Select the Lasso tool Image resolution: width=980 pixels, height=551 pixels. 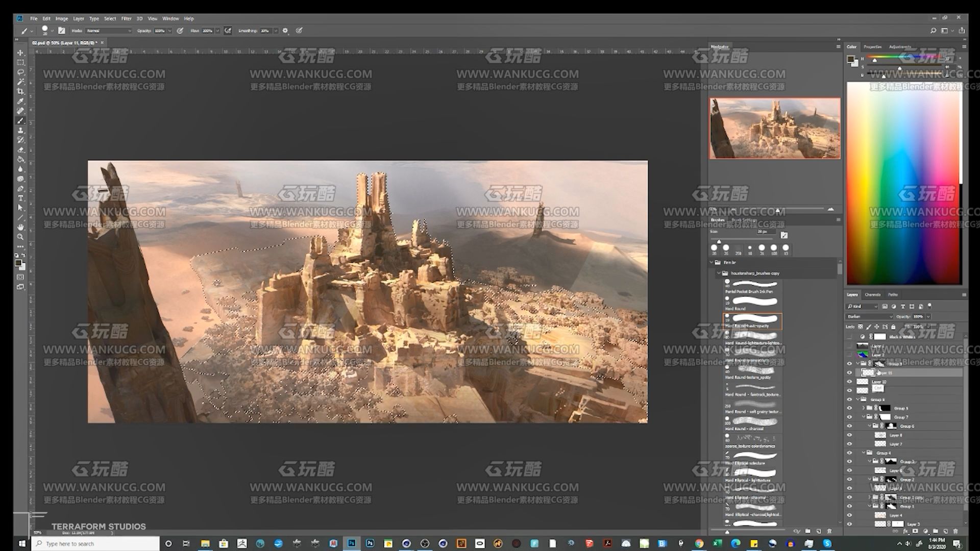point(20,72)
